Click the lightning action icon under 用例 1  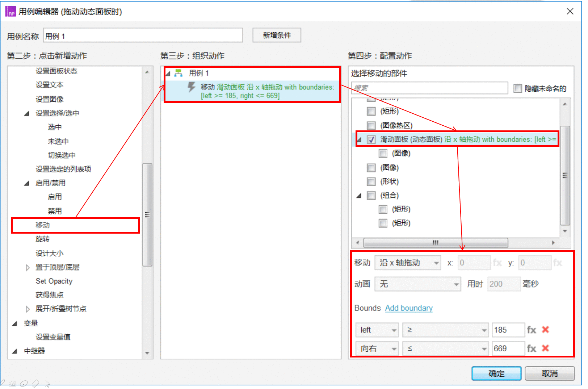(x=191, y=87)
